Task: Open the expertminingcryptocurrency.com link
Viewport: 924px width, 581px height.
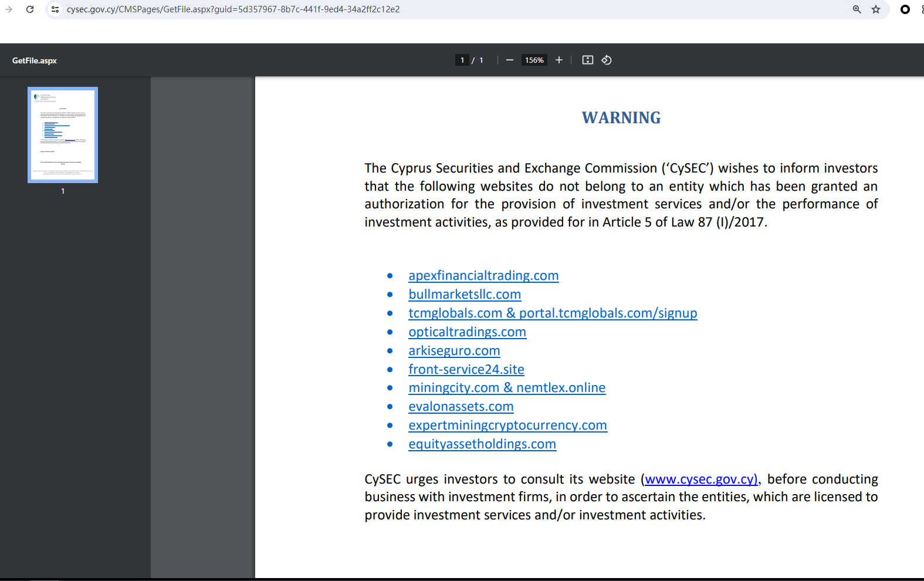Action: [507, 425]
